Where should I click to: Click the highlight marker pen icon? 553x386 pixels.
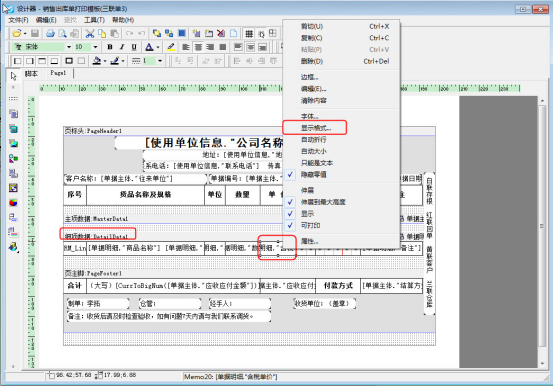tap(171, 47)
